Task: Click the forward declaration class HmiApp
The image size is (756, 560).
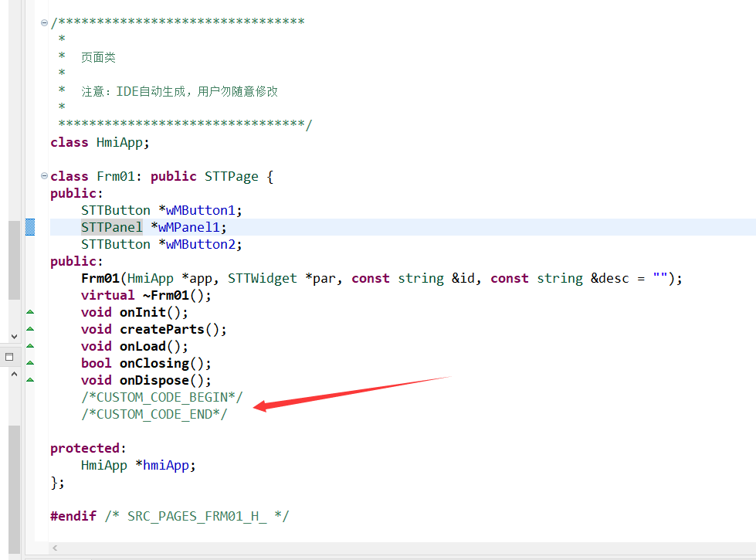Action: pos(100,142)
